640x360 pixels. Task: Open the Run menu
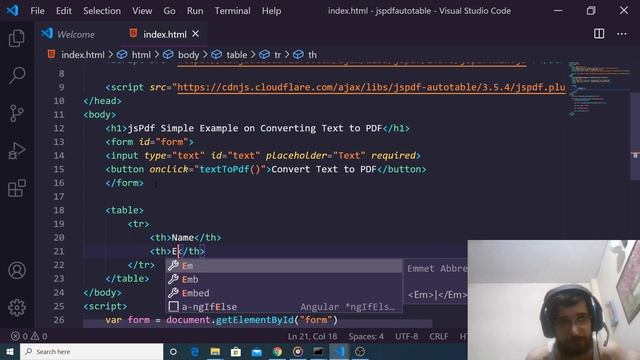point(195,11)
